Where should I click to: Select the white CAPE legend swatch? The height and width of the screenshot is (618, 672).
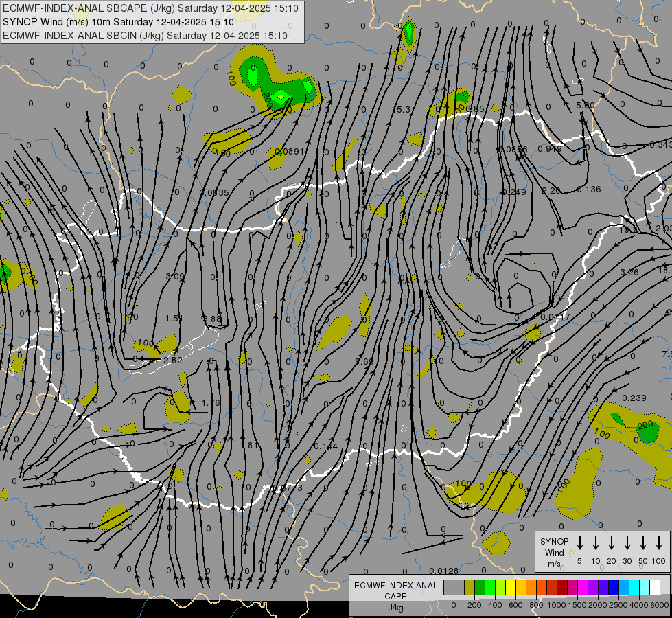(654, 588)
